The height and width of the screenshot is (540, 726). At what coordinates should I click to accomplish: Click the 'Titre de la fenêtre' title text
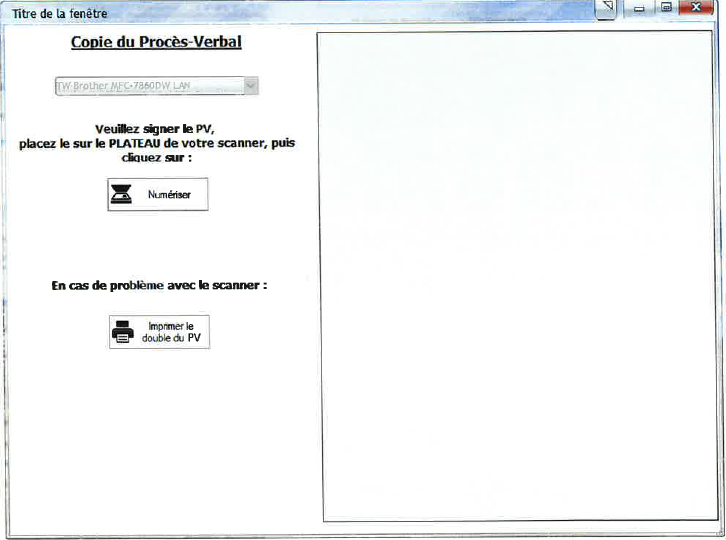(60, 14)
